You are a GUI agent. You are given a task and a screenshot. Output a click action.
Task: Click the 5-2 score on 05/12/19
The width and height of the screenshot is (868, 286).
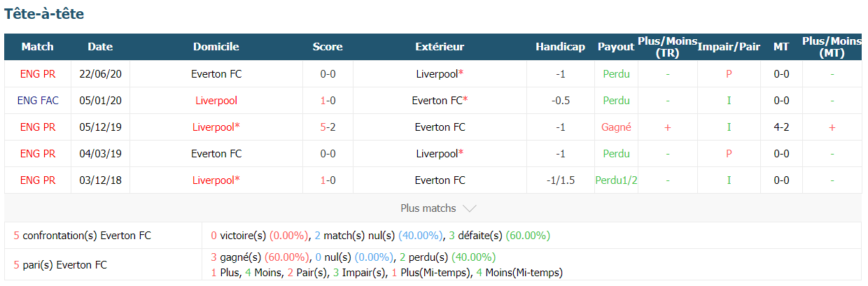[328, 127]
